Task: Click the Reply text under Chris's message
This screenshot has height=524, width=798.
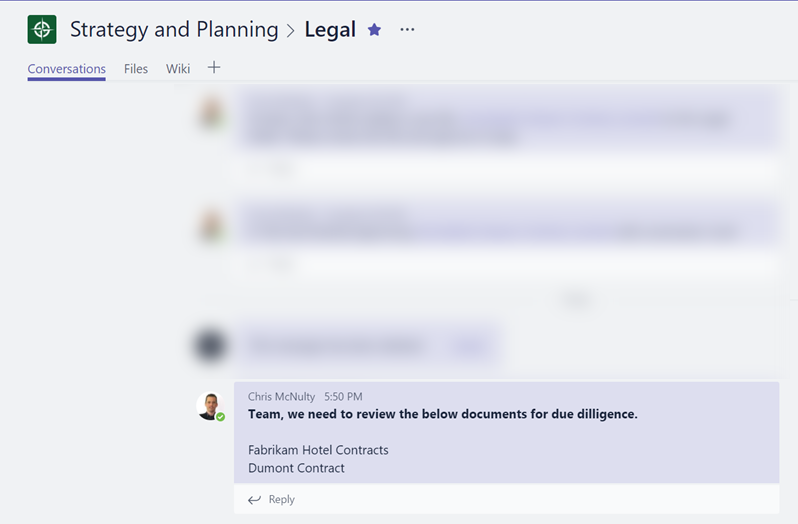Action: pos(282,499)
